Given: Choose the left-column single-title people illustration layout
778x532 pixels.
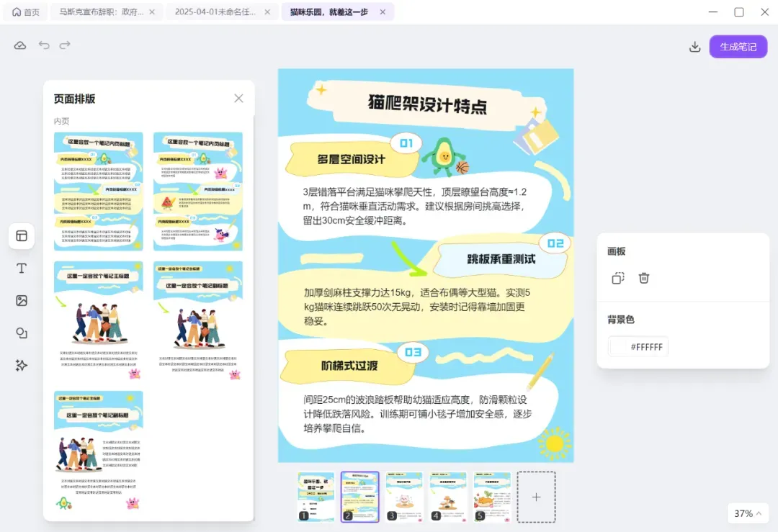Looking at the screenshot, I should (x=99, y=321).
